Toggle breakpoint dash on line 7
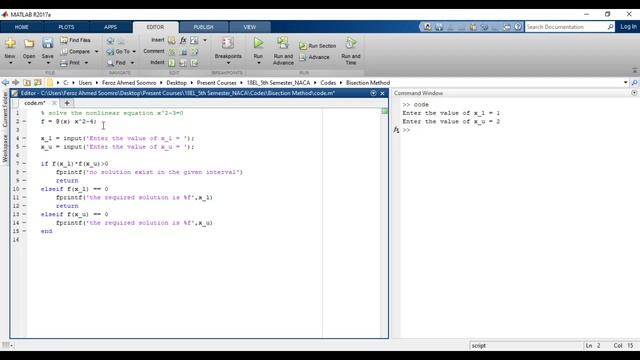Viewport: 640px width, 360px height. tap(24, 164)
